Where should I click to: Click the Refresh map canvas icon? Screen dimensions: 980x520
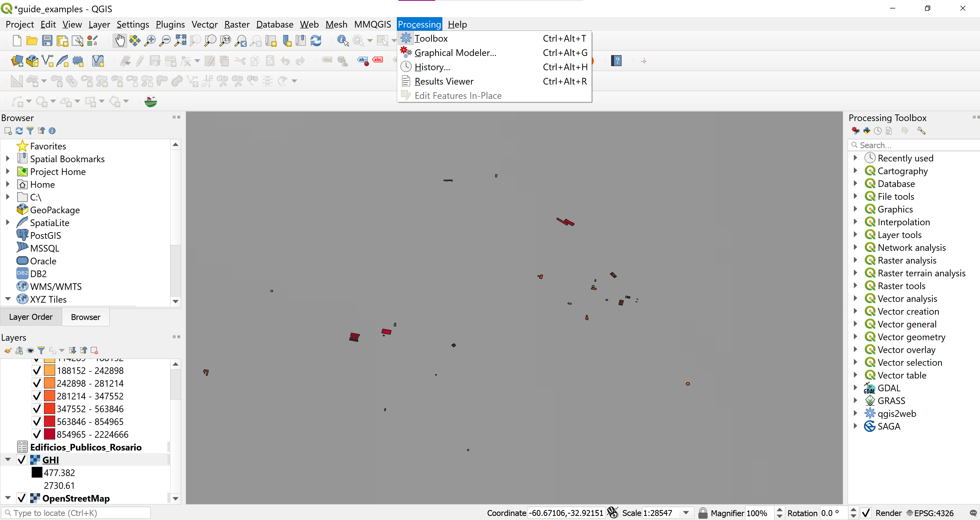(x=316, y=41)
